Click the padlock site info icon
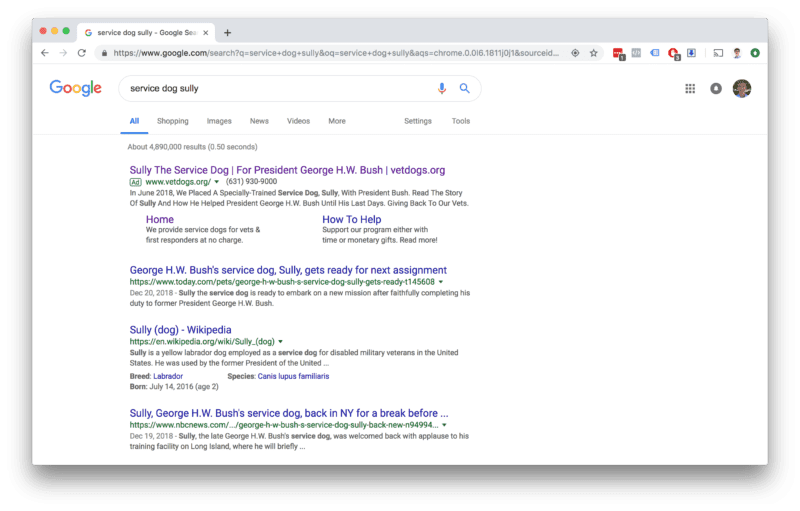The width and height of the screenshot is (800, 511). click(x=105, y=53)
